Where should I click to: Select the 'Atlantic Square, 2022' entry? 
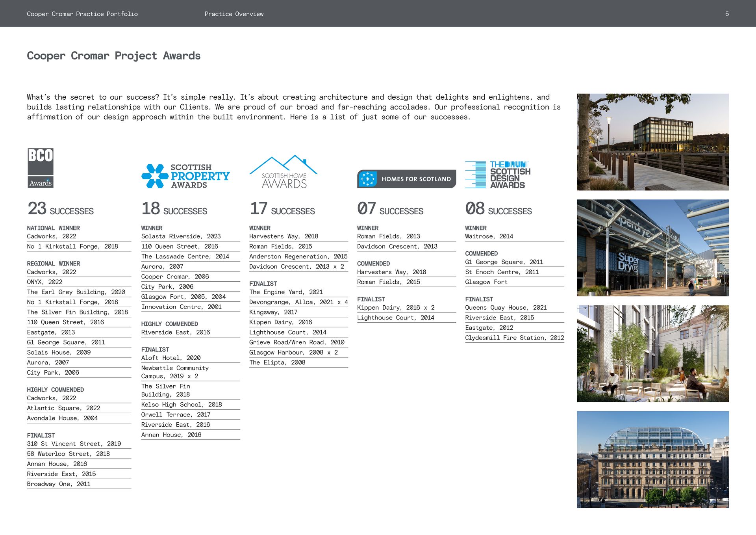point(63,408)
